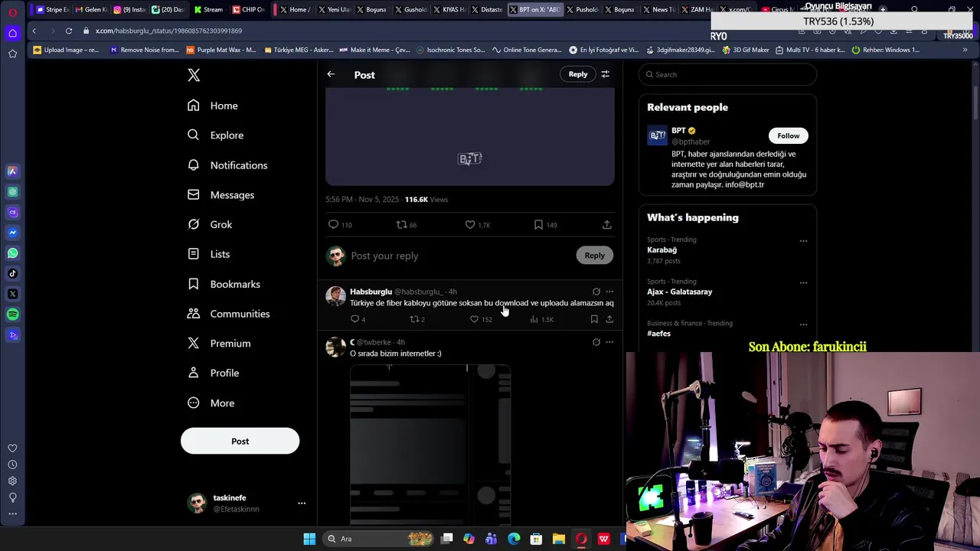Open Grok from the sidebar
Screen dimensions: 980x551
coord(211,224)
